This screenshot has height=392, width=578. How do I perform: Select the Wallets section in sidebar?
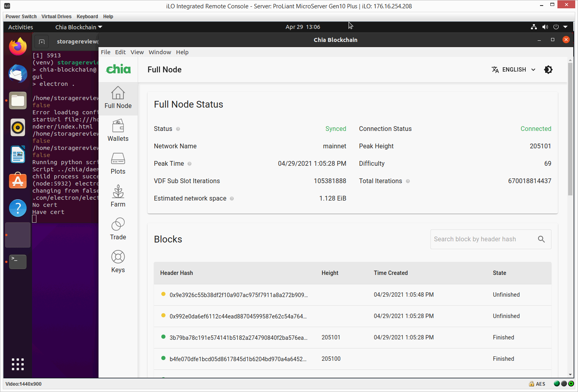coord(117,131)
